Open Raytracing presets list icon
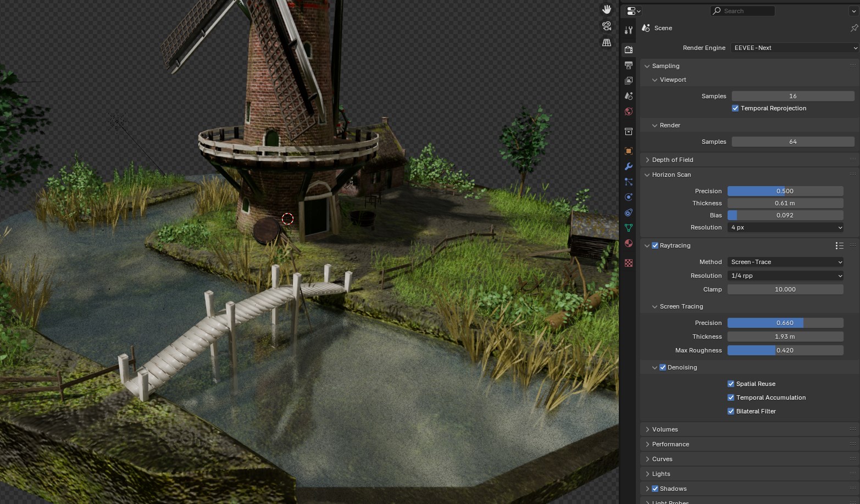Screen dimensions: 860x504 coord(839,245)
